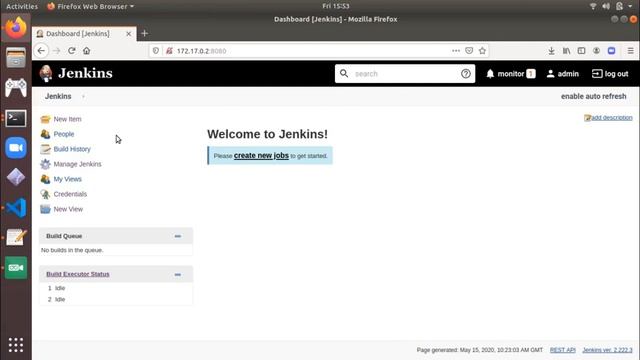Open the People link
This screenshot has width=640, height=360.
coord(64,134)
